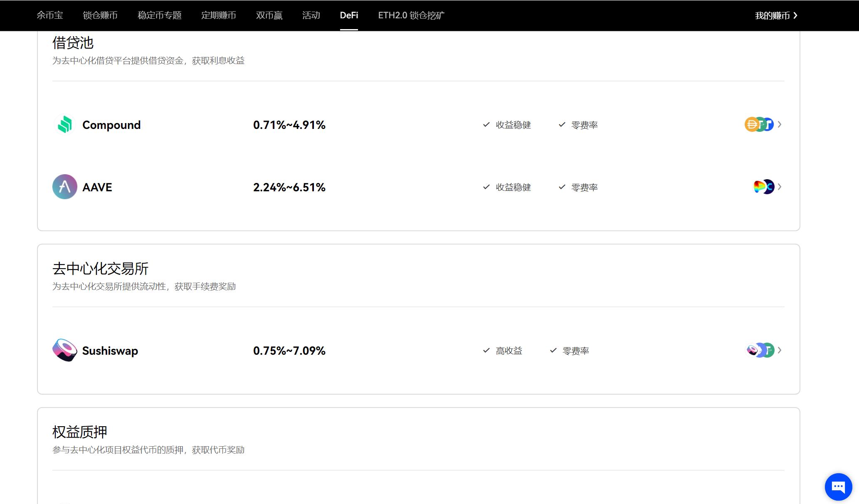Click AAVE's supported token icons cluster
Screen dimensions: 859x504
point(763,187)
